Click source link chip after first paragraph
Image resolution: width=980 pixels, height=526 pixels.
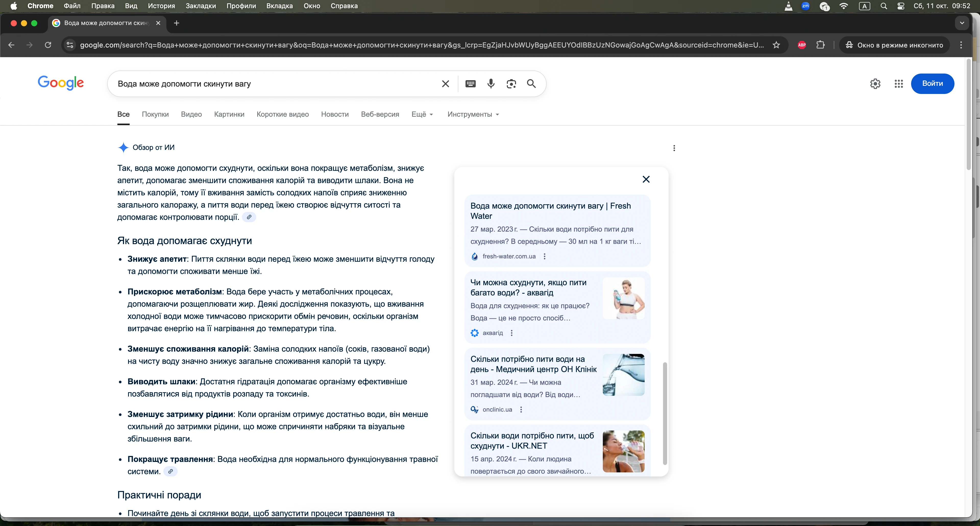coord(249,217)
